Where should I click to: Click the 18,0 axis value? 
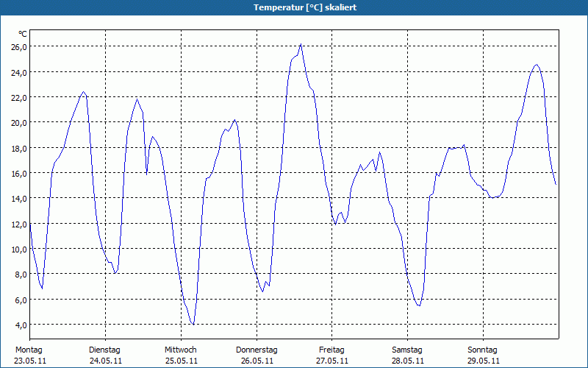19,149
